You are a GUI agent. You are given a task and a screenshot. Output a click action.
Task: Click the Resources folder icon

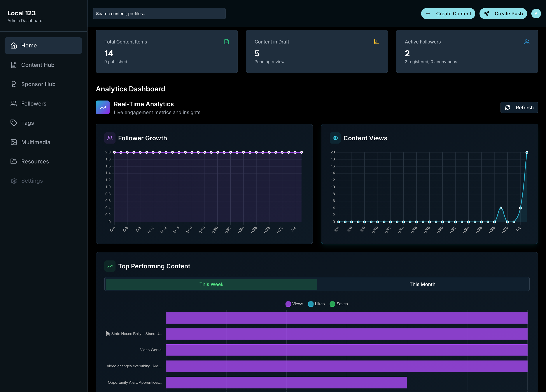[14, 161]
